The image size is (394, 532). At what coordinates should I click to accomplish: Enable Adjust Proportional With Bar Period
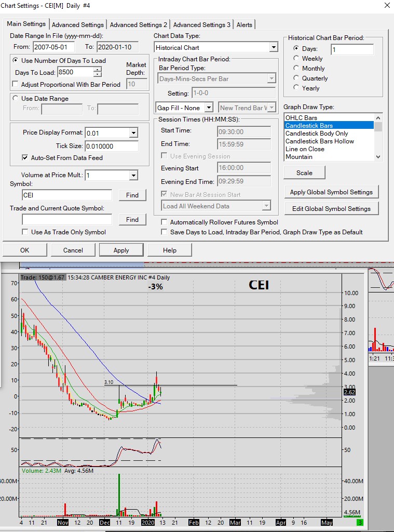(x=15, y=84)
